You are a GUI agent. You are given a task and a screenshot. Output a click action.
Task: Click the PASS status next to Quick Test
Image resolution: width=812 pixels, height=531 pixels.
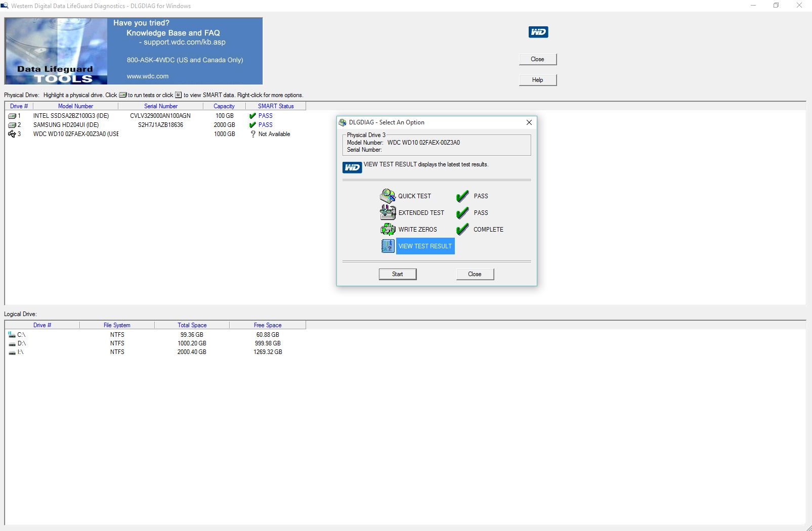pyautogui.click(x=481, y=196)
